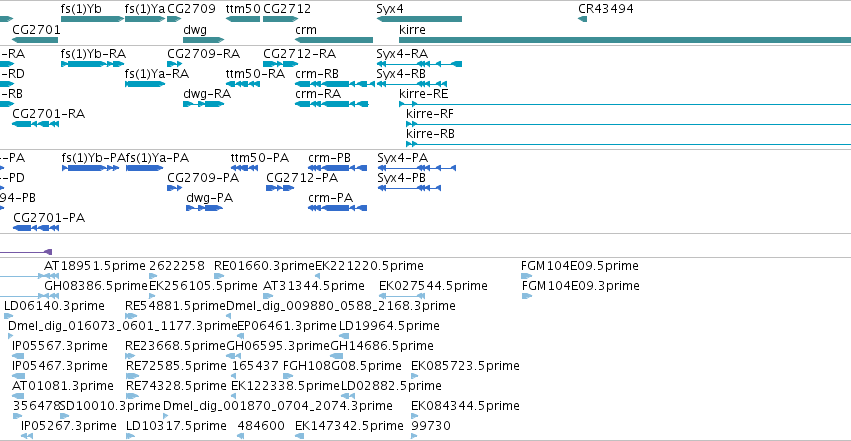Select EST RE01660.3prime
Viewport: 851px width, 441px height.
click(x=219, y=276)
